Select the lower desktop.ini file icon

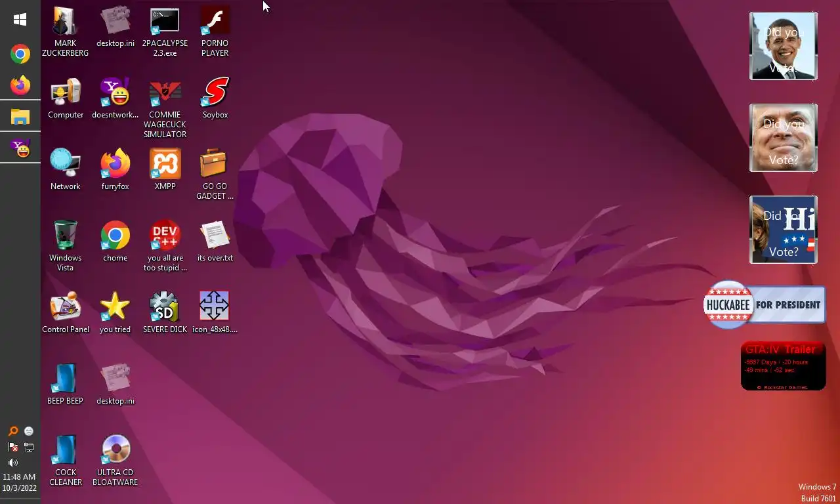[x=115, y=385]
